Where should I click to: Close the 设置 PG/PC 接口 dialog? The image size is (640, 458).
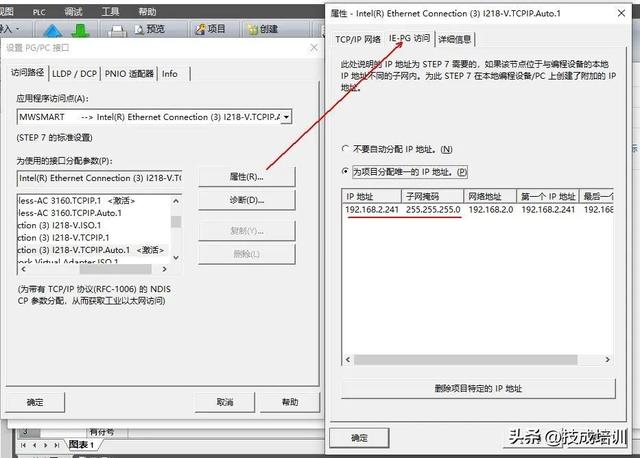click(x=313, y=48)
